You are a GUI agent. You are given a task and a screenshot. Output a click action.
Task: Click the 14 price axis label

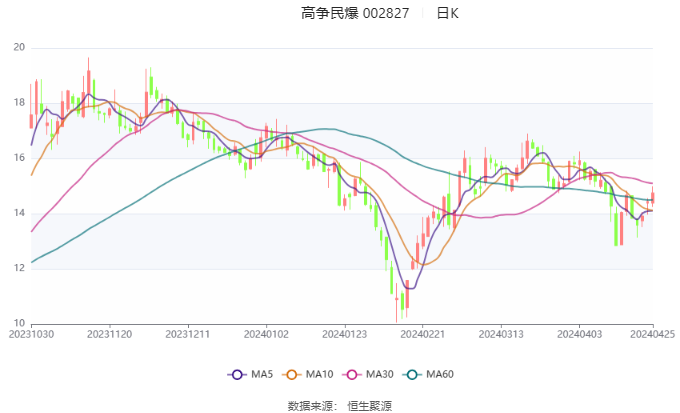point(19,213)
